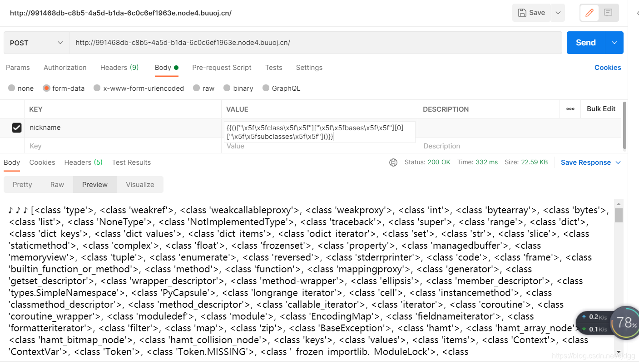The height and width of the screenshot is (364, 639).
Task: Open the POST method dropdown
Action: (36, 43)
